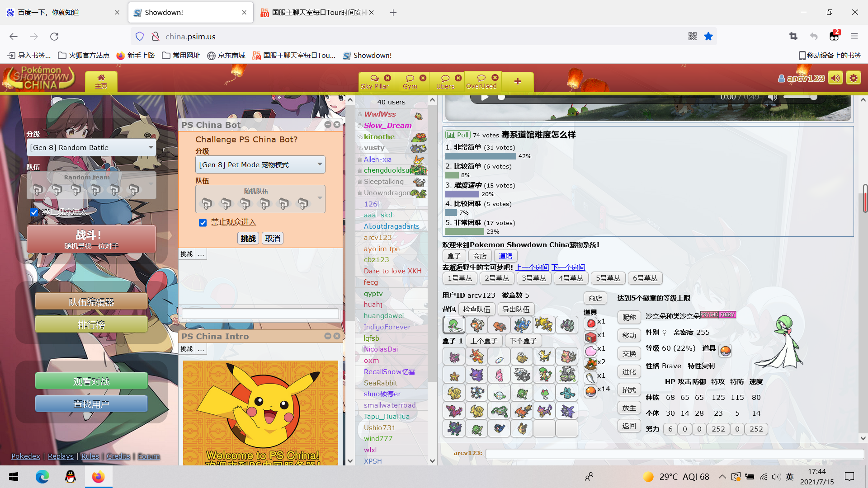Toggle sound mute button next to username

[835, 78]
